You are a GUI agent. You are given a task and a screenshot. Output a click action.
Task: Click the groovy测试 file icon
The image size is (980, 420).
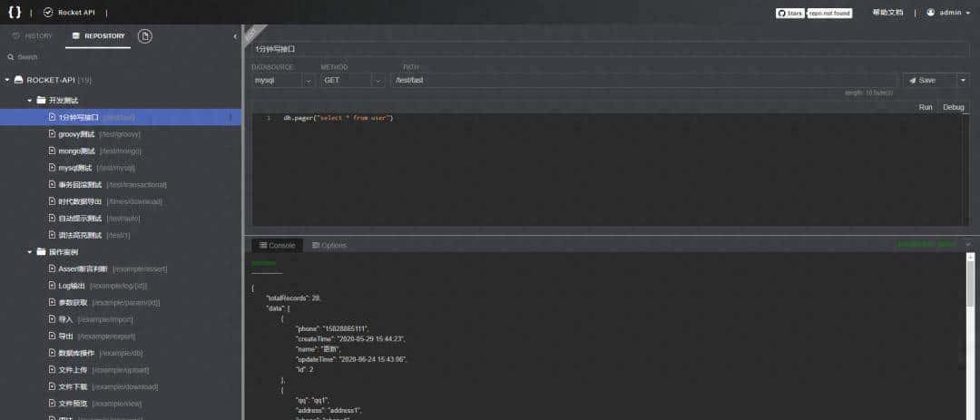(x=52, y=133)
